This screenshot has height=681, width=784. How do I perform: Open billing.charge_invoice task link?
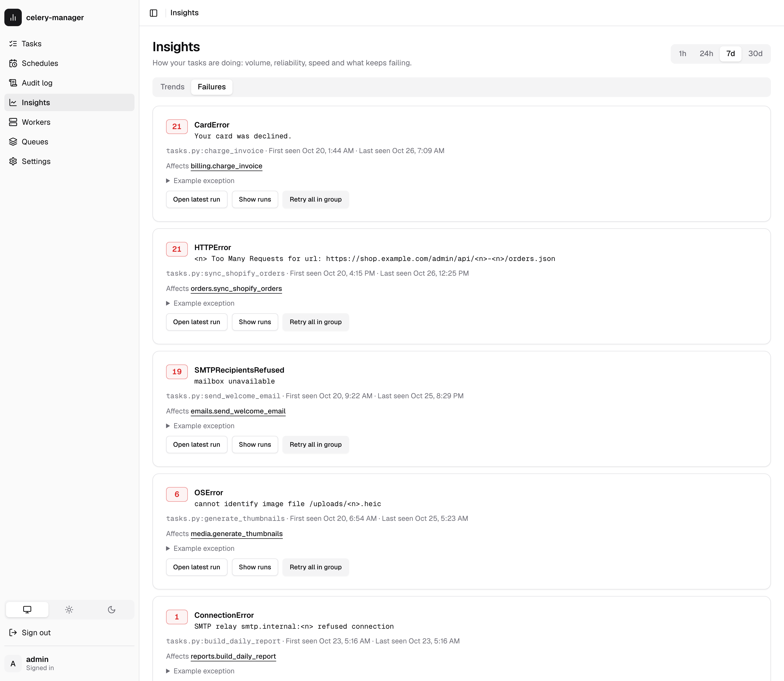226,166
